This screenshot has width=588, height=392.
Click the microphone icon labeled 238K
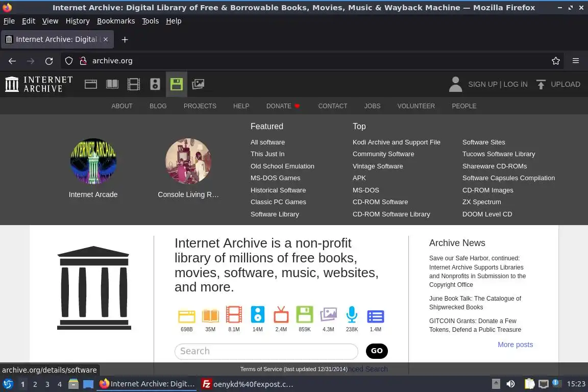[x=352, y=314]
